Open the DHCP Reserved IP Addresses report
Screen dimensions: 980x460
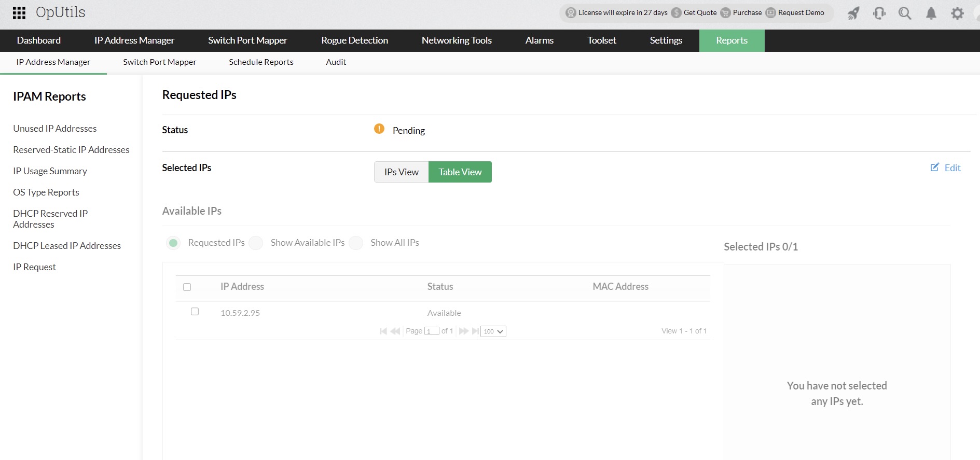50,219
